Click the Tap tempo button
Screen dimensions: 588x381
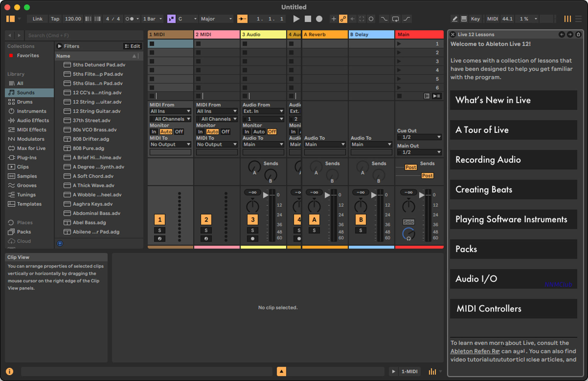click(55, 19)
